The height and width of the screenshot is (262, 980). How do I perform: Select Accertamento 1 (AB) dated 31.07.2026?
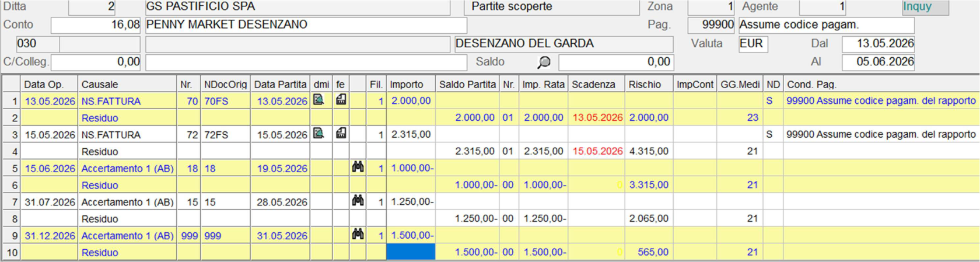(x=127, y=202)
